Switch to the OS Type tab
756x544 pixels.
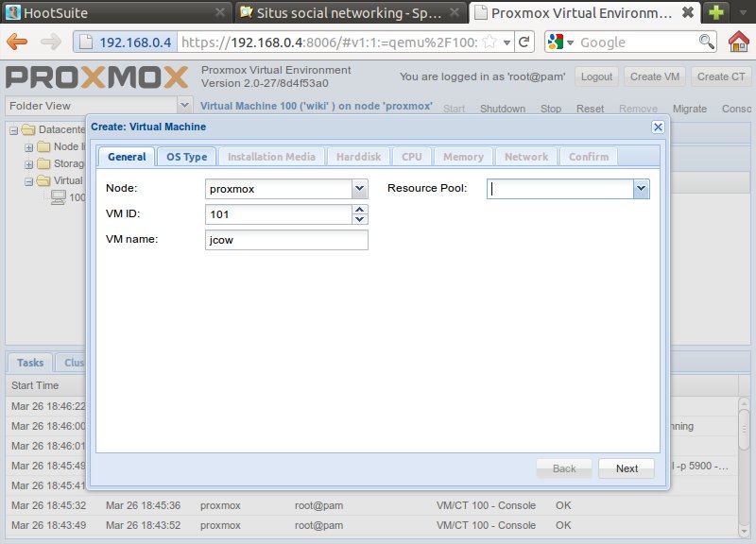[x=186, y=157]
